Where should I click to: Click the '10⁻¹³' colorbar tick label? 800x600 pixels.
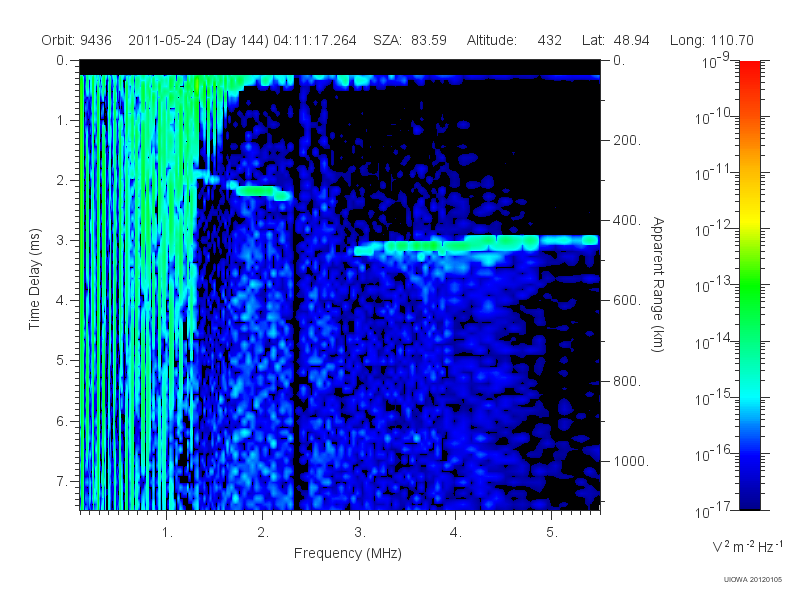(712, 285)
